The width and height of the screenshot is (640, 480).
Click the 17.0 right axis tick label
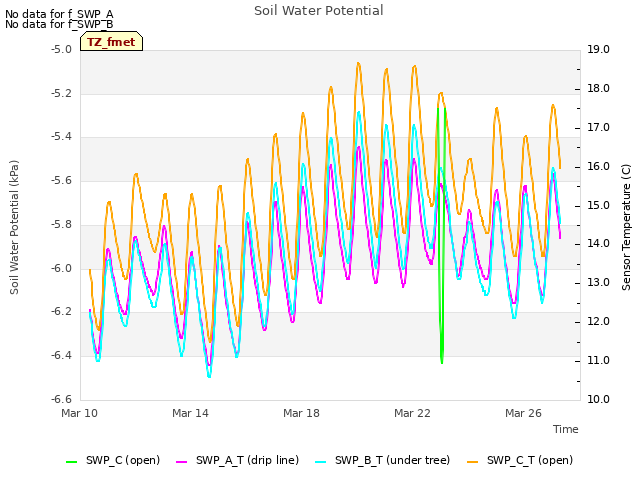(x=598, y=127)
